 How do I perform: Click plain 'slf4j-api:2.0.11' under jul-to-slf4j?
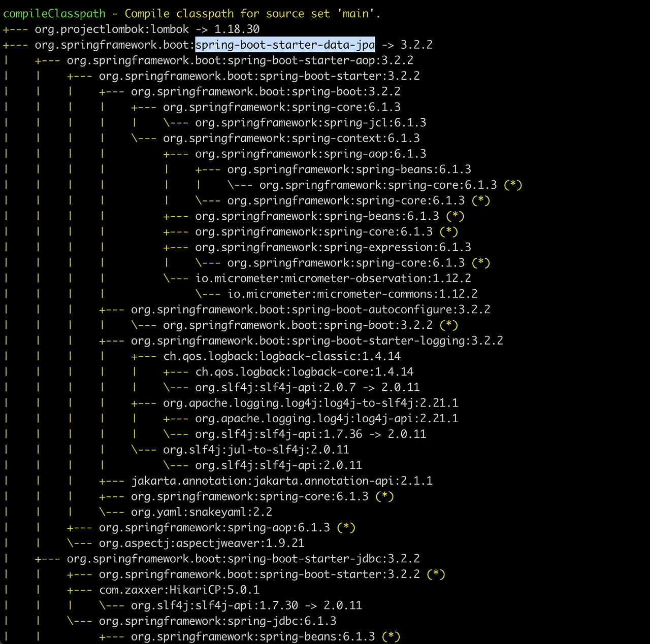pos(279,465)
